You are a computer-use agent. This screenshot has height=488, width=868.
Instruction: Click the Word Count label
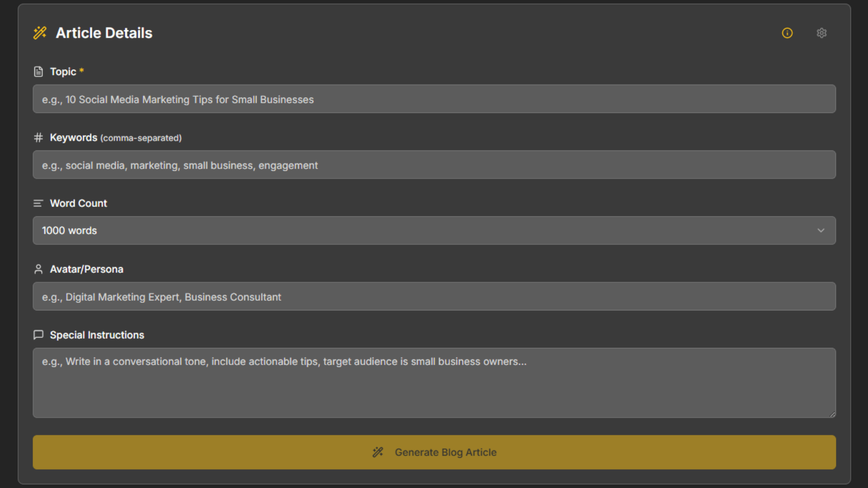tap(78, 203)
